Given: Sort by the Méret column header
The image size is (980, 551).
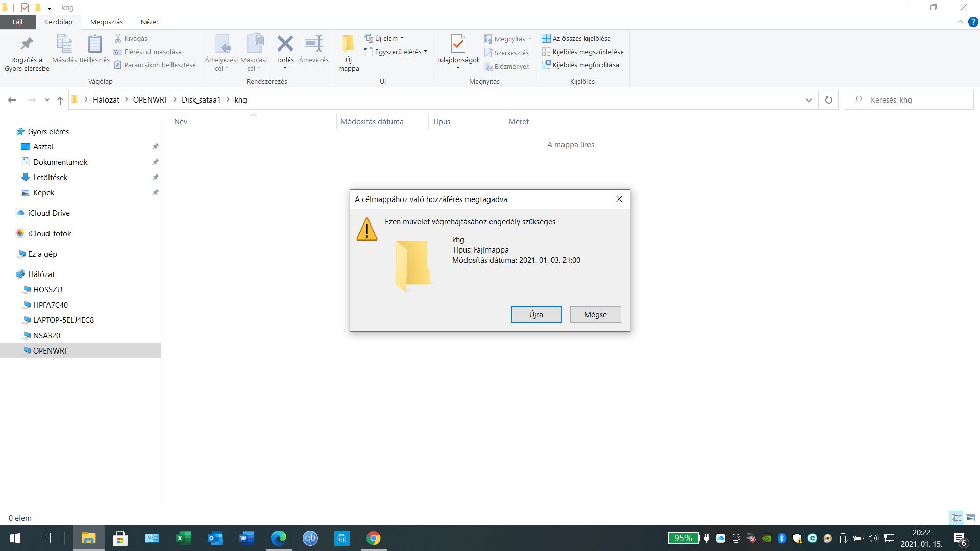Looking at the screenshot, I should point(530,121).
